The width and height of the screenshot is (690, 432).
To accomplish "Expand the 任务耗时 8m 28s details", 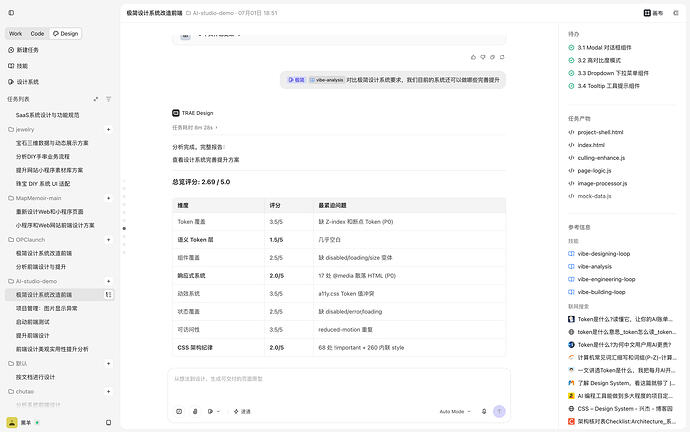I will pos(195,128).
